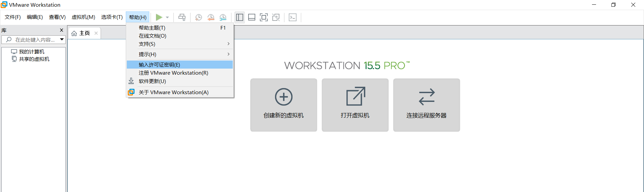Close the 库 library panel
Screen dimensions: 644x192
(x=61, y=30)
